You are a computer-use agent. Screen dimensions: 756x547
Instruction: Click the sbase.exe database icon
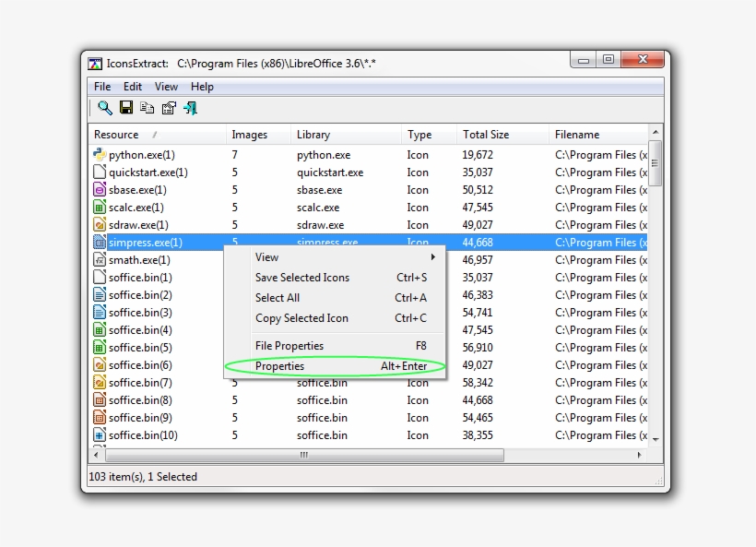tap(100, 189)
